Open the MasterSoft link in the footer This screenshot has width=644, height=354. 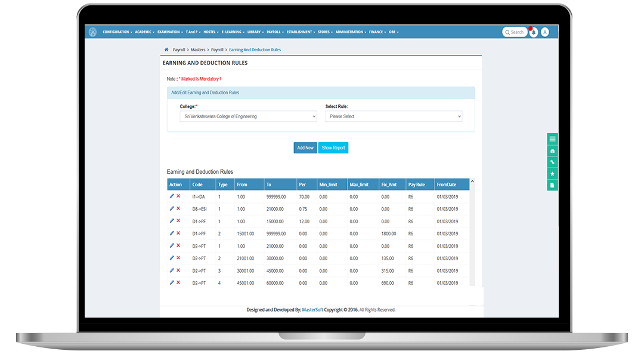click(314, 310)
